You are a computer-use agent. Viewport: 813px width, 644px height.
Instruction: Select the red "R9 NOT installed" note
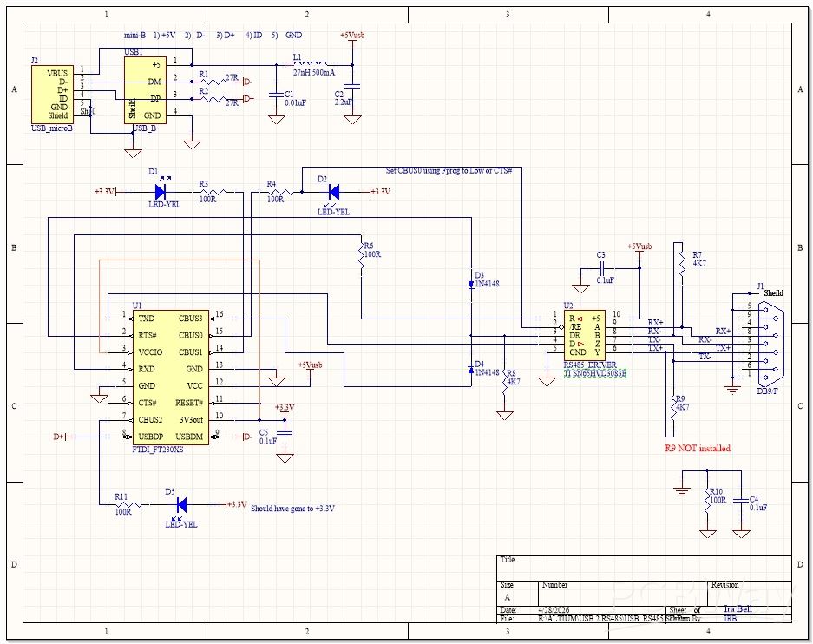[x=696, y=448]
